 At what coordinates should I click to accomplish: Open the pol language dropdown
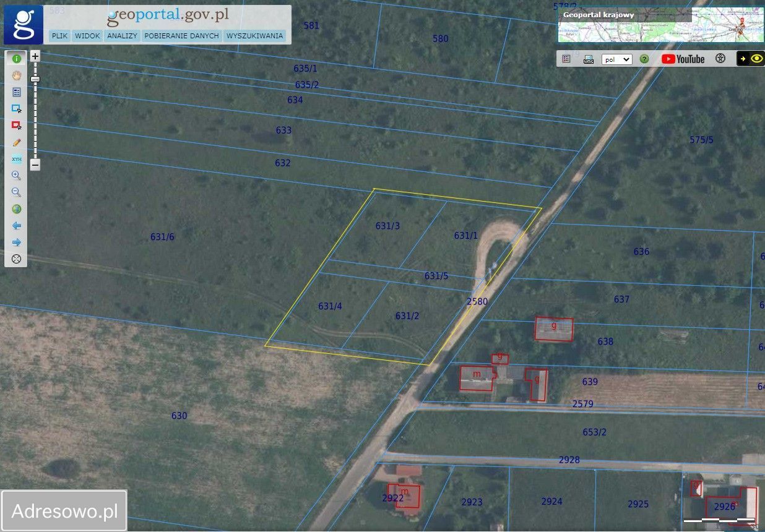tap(616, 59)
